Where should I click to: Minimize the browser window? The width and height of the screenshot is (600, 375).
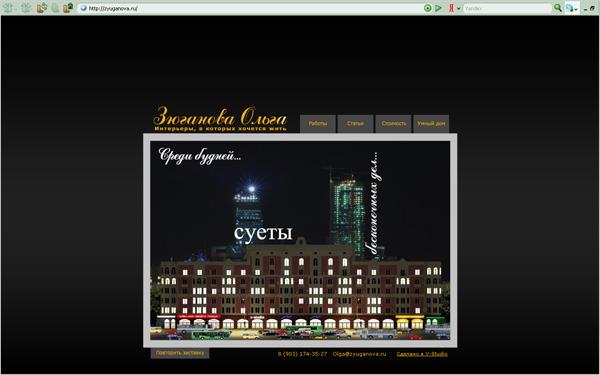[585, 10]
